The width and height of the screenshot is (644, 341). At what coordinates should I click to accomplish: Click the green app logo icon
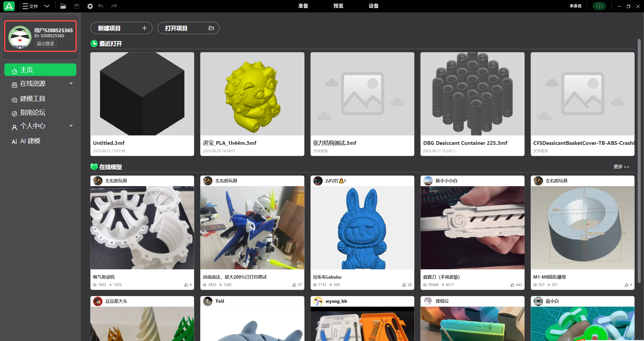point(9,6)
